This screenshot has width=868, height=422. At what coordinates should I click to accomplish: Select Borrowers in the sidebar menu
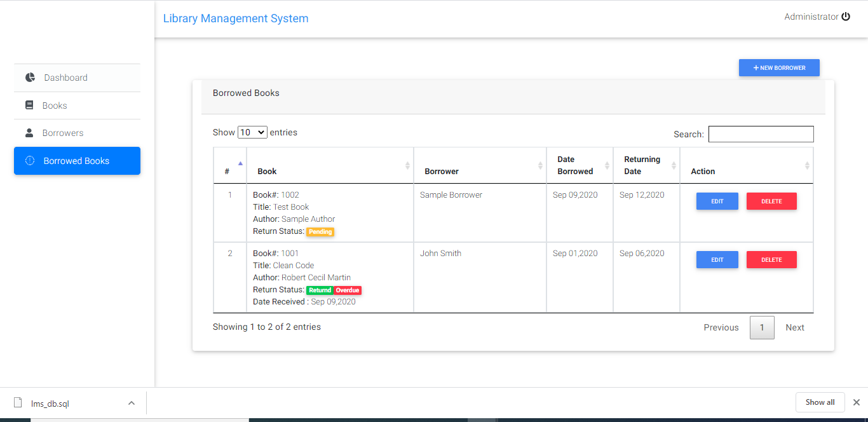[64, 132]
